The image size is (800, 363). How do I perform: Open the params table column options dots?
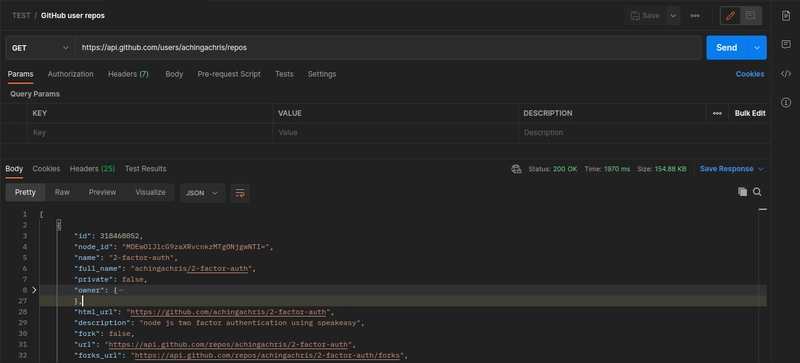coord(717,113)
